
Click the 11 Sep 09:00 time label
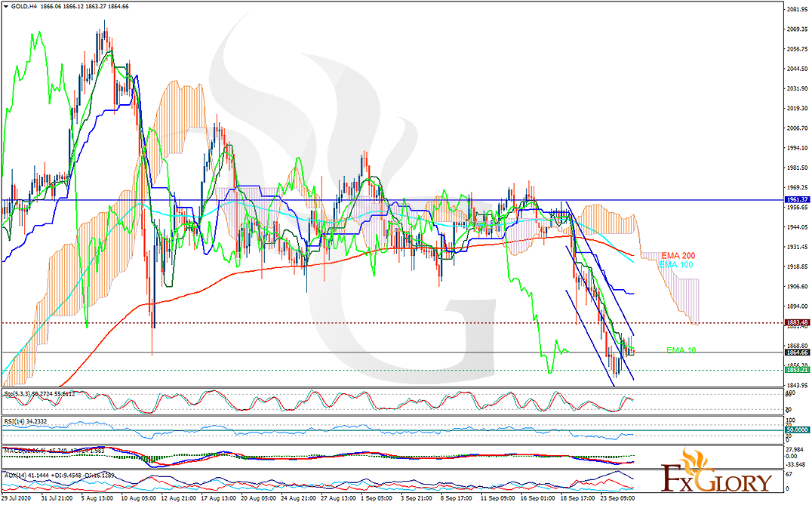pos(497,498)
